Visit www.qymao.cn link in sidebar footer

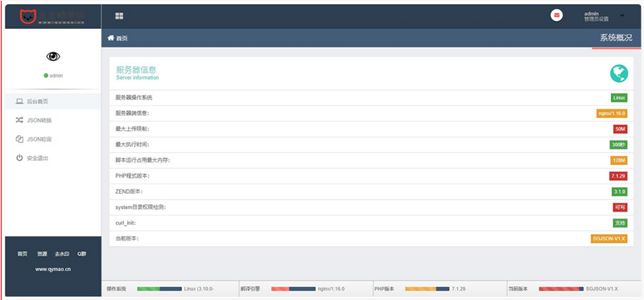click(x=53, y=269)
